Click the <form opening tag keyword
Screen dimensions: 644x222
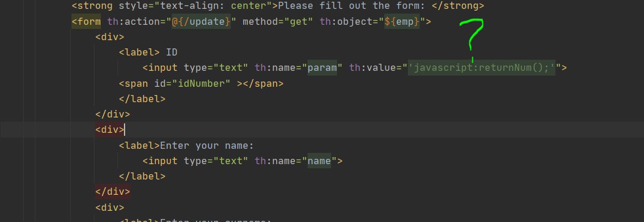(86, 21)
